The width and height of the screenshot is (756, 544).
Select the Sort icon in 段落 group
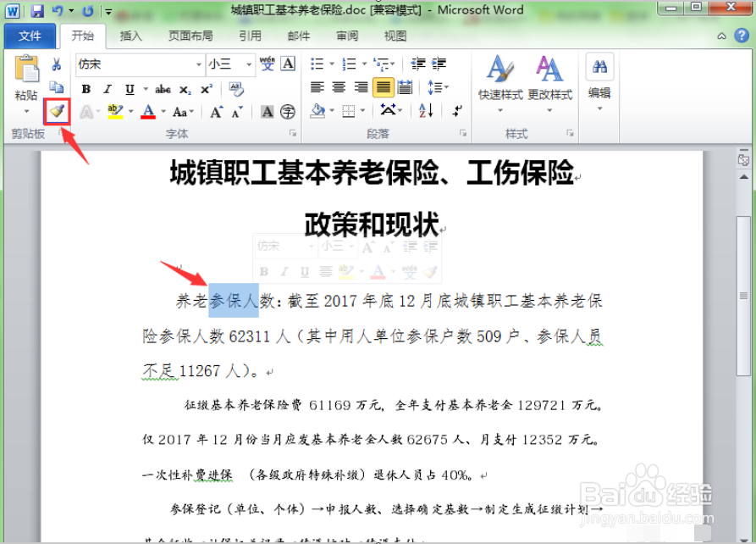(424, 111)
